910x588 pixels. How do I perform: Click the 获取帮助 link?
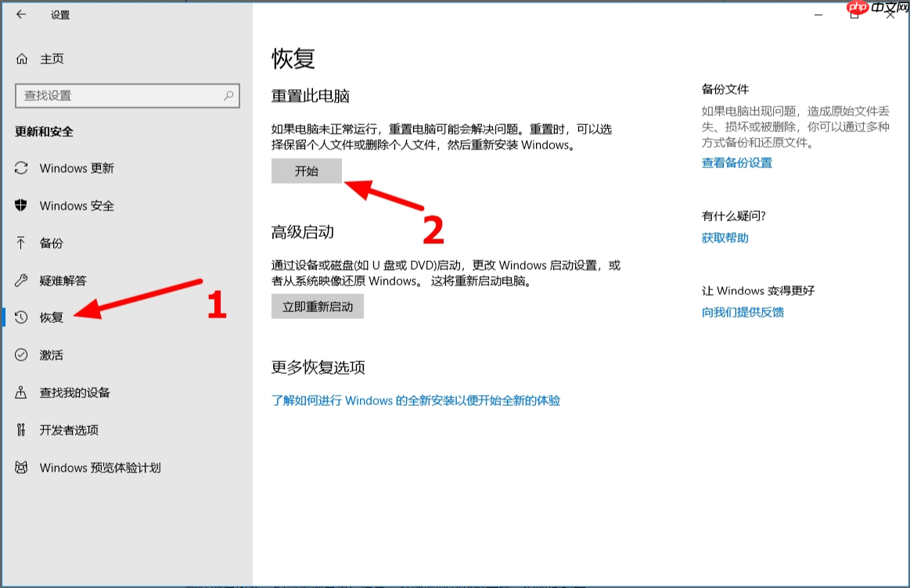[723, 238]
